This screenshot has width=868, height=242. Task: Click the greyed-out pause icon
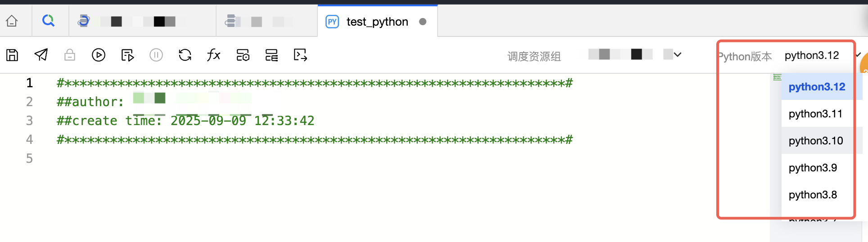[156, 55]
